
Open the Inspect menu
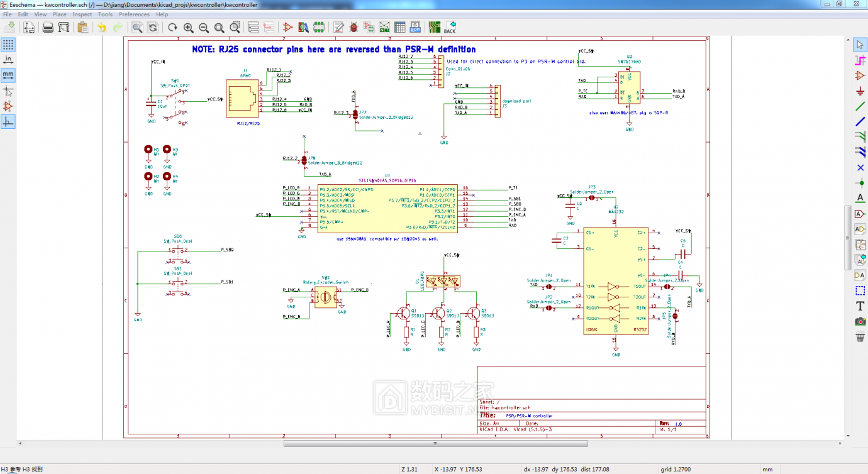point(82,14)
